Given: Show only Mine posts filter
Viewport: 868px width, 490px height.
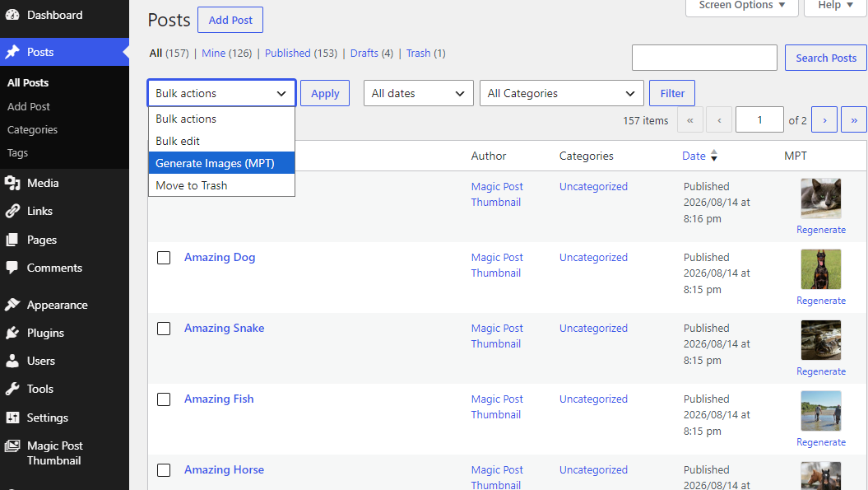Looking at the screenshot, I should click(x=213, y=54).
